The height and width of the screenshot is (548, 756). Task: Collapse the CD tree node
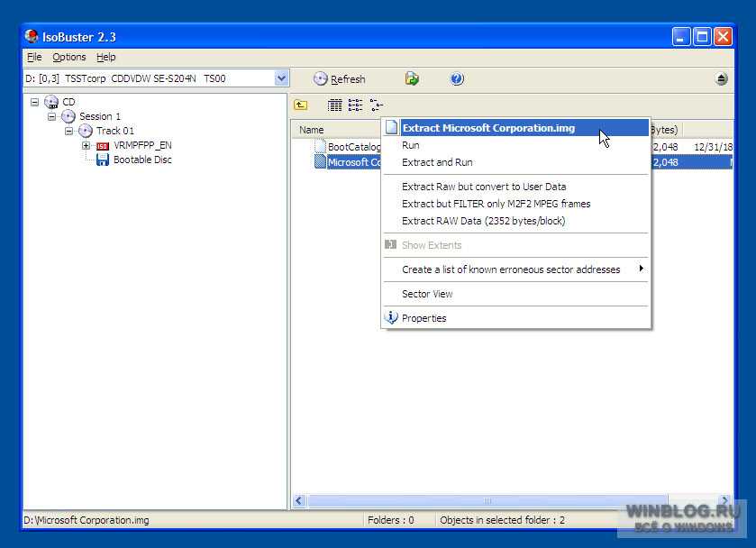coord(34,102)
